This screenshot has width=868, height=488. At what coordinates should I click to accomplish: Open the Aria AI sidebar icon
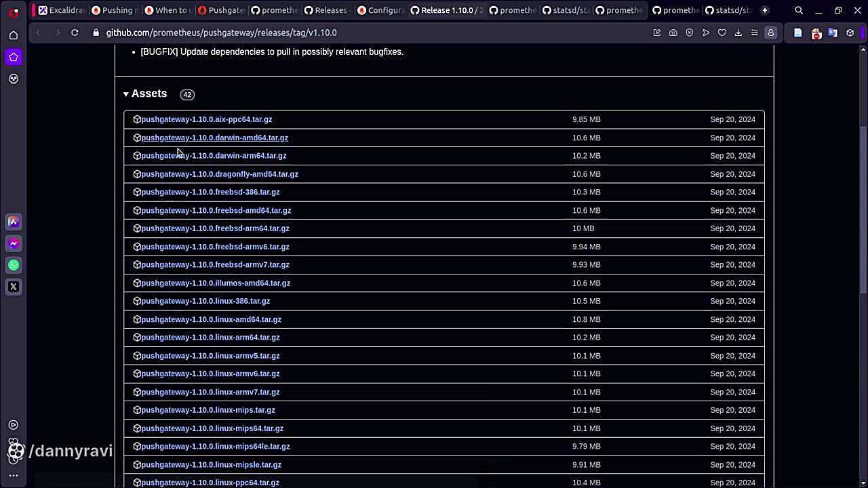point(14,222)
